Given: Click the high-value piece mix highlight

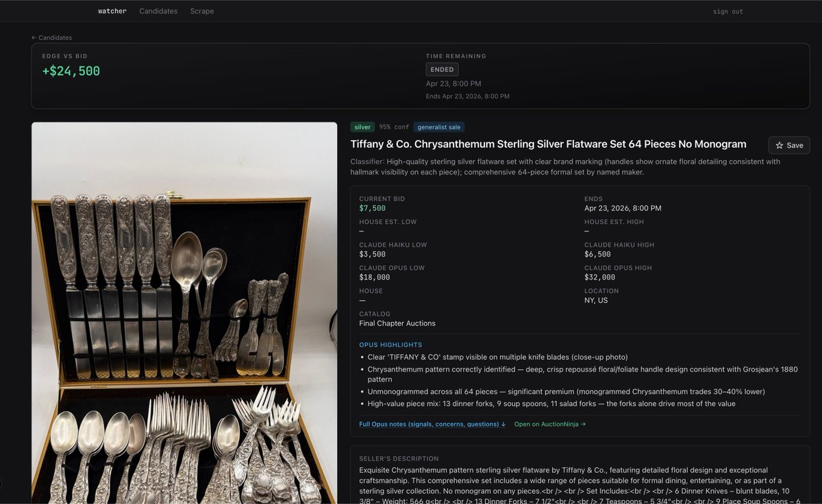Looking at the screenshot, I should tap(551, 403).
